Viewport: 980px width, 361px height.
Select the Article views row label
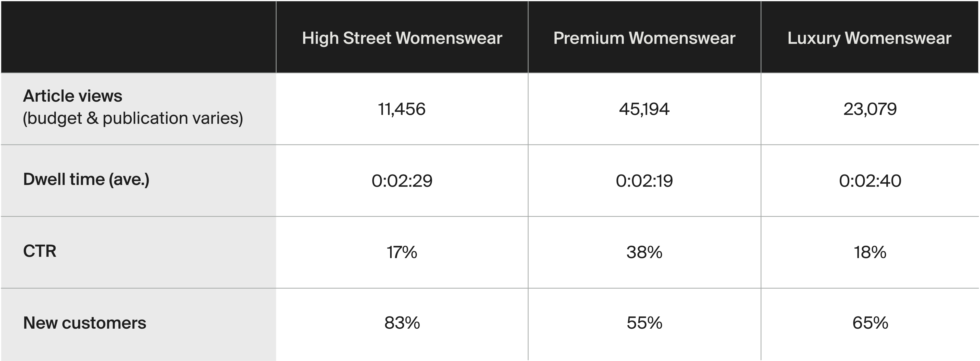[73, 96]
